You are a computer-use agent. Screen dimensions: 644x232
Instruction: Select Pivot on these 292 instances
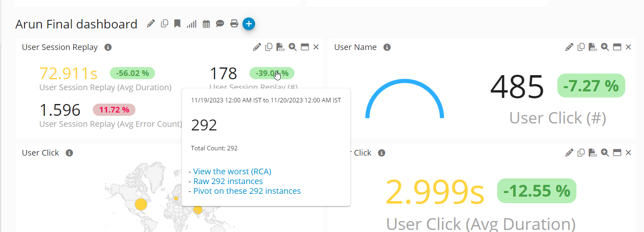[x=247, y=191]
